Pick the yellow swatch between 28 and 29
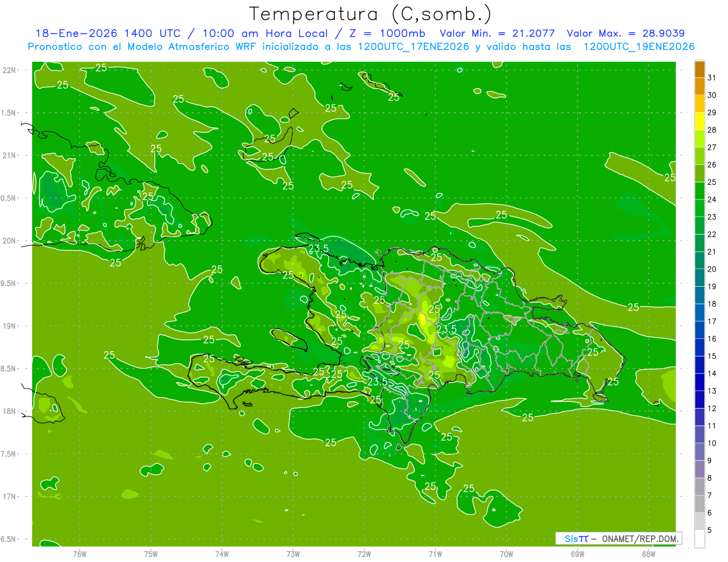 click(699, 121)
